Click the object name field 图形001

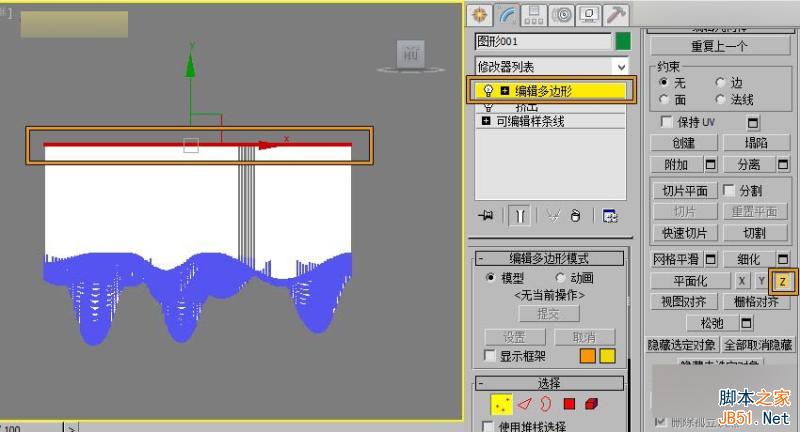coord(543,41)
